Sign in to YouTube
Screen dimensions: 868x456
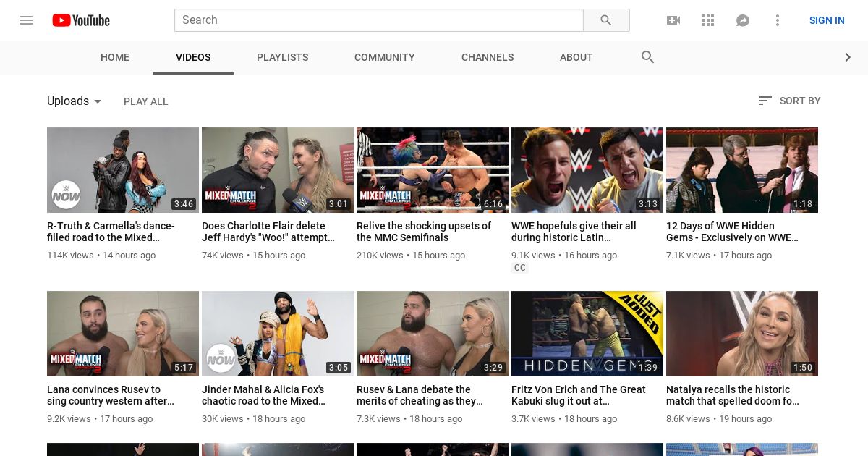coord(827,20)
